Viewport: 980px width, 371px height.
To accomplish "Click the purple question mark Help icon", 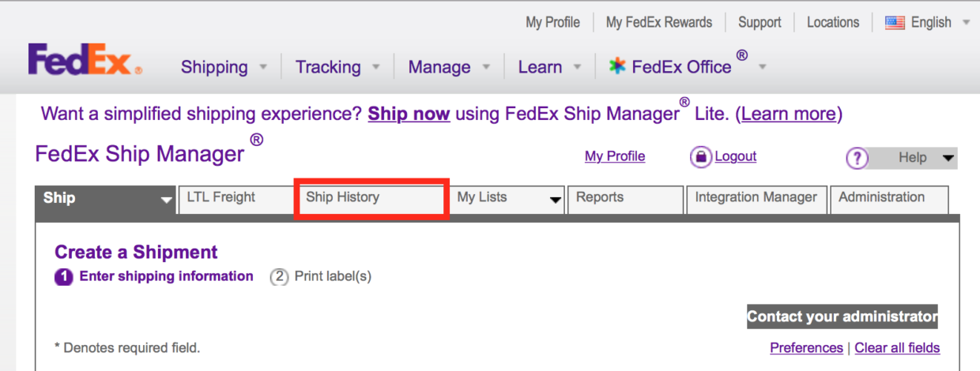I will [x=857, y=159].
